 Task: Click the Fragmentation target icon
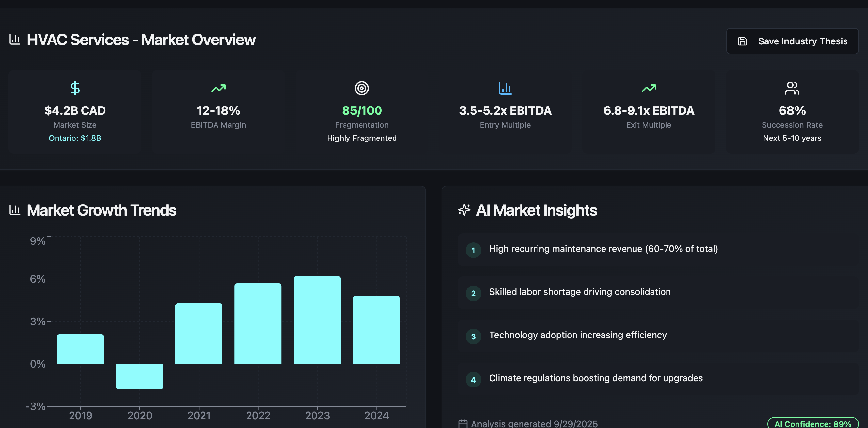(x=362, y=88)
